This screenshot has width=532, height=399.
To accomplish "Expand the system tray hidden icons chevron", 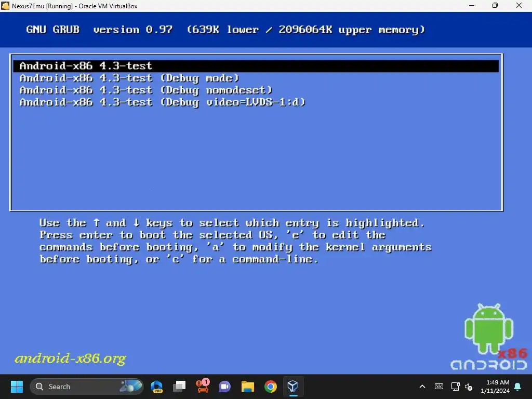I will pos(422,387).
